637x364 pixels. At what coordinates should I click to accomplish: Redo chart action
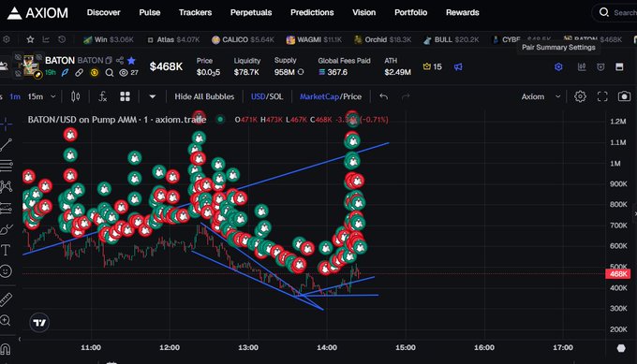(406, 96)
